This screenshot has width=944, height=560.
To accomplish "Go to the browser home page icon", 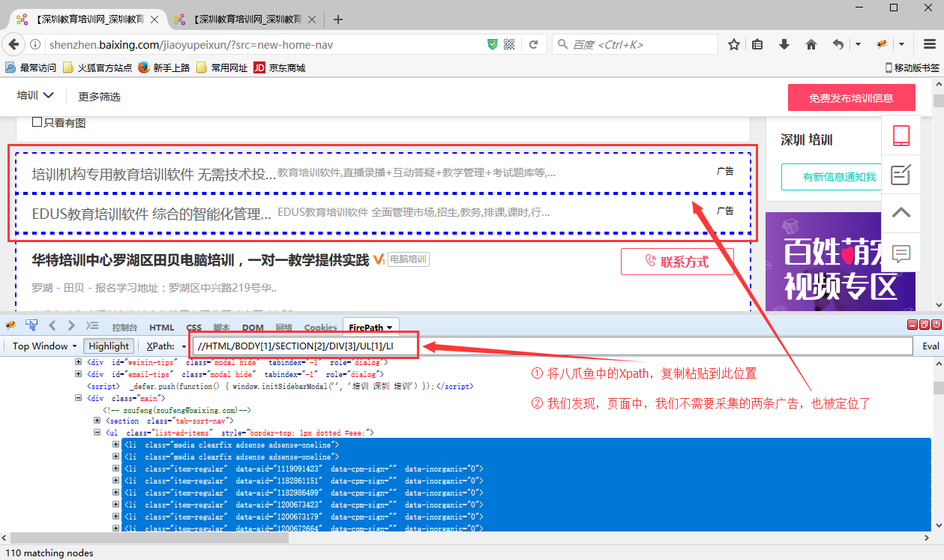I will coord(811,44).
